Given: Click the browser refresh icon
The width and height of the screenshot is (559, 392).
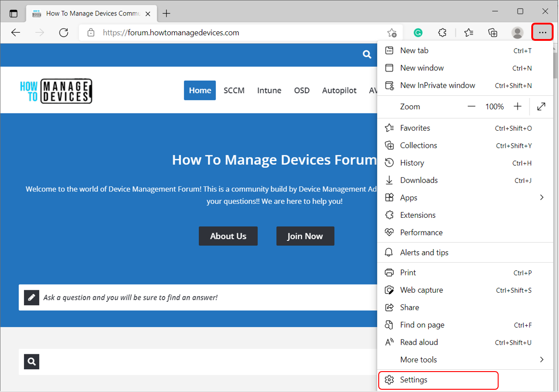Looking at the screenshot, I should point(64,33).
